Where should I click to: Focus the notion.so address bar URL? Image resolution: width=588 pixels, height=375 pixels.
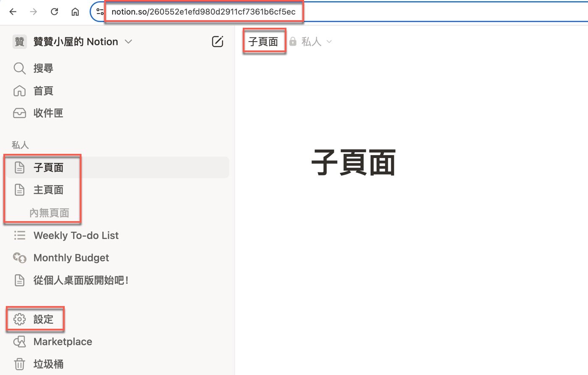click(x=204, y=12)
